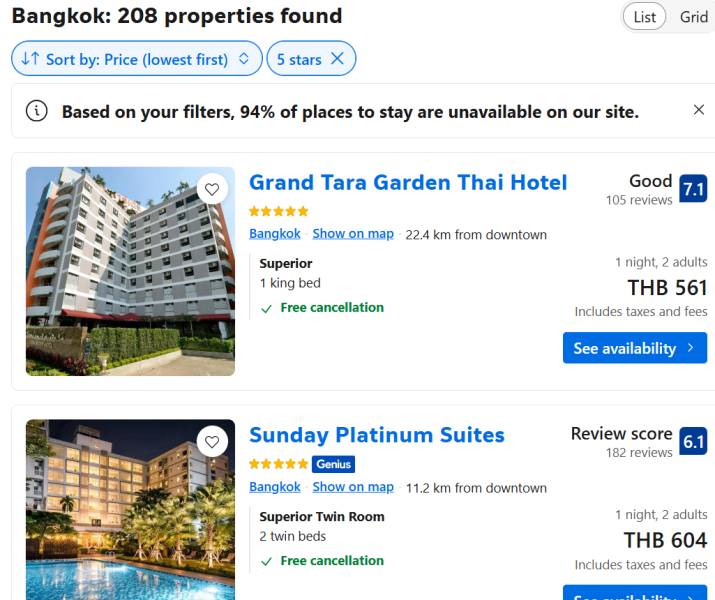Screen dimensions: 715x600
Task: Show Grand Tara Garden on map
Action: pos(353,233)
